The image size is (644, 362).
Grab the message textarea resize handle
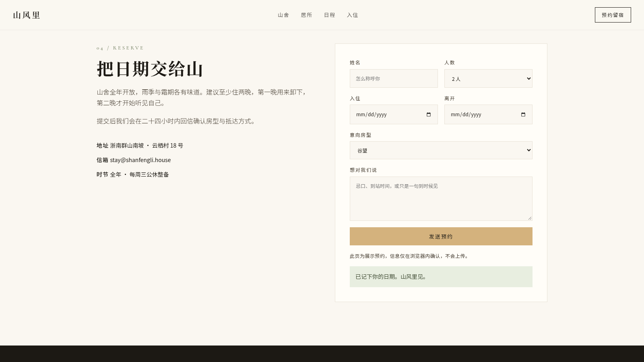pos(530,218)
